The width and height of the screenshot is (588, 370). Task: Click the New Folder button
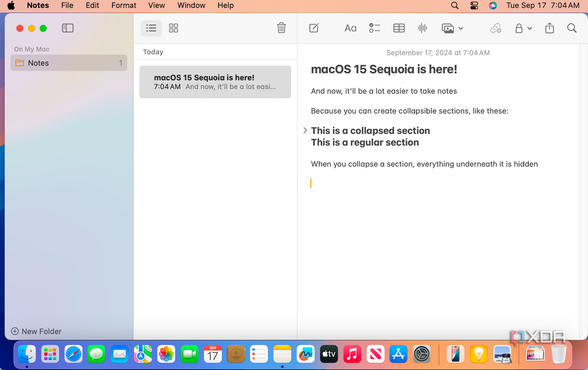pyautogui.click(x=36, y=331)
